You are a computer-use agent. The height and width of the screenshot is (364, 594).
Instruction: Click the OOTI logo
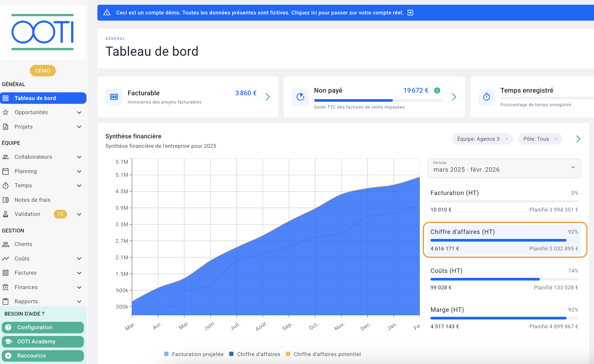point(43,32)
